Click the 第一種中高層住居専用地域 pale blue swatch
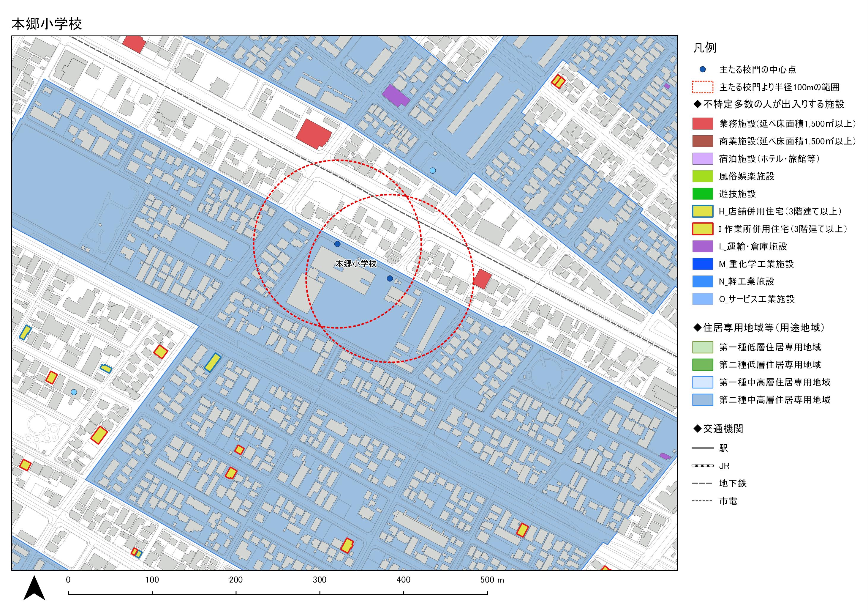 click(x=702, y=382)
